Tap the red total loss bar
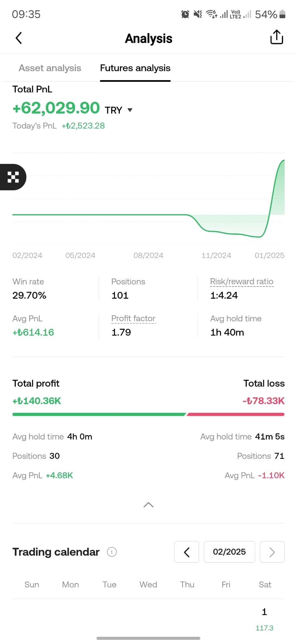 click(236, 414)
